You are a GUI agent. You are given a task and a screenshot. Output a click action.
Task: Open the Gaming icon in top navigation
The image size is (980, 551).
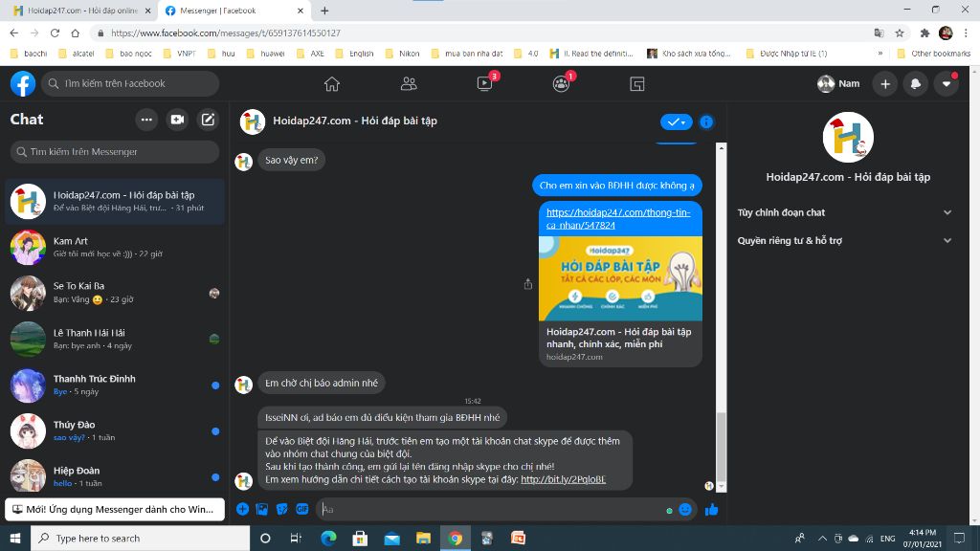(x=636, y=84)
